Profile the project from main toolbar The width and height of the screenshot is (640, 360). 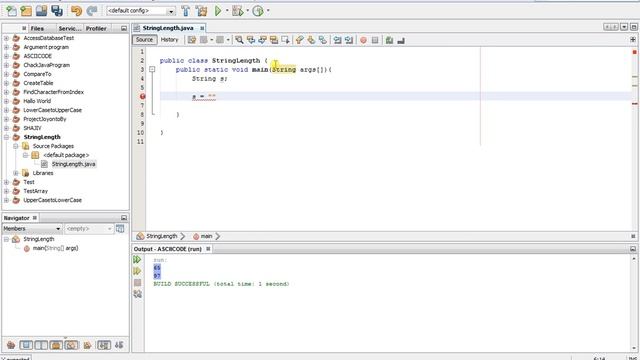(258, 11)
